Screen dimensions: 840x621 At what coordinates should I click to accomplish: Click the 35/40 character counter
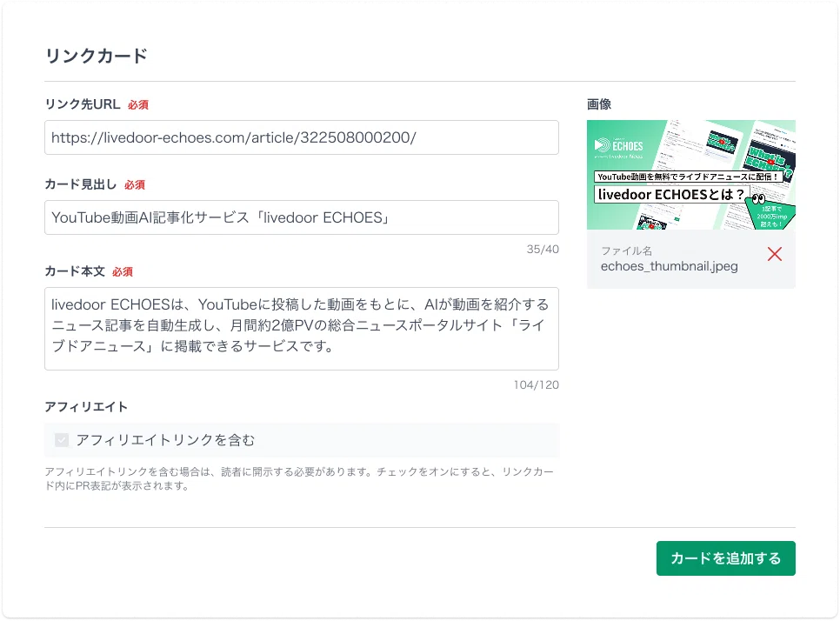[x=543, y=249]
